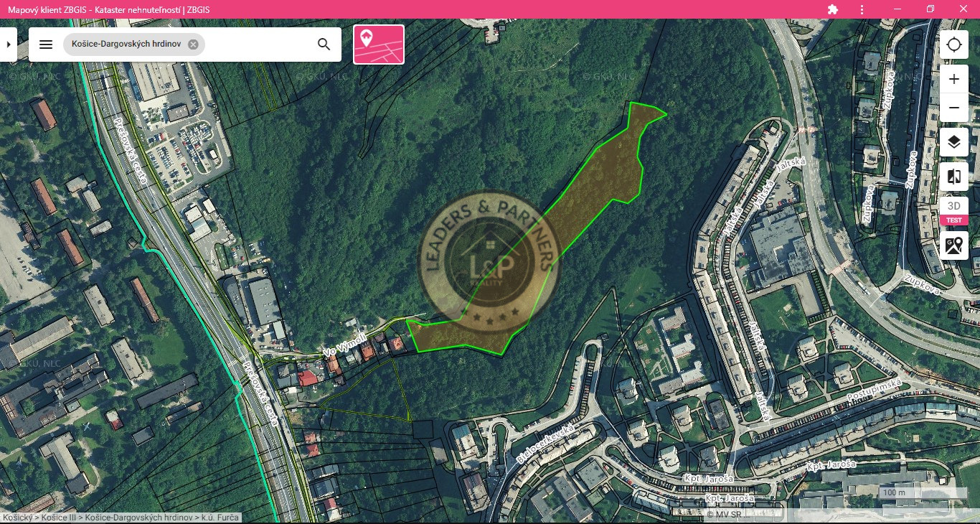980x524 pixels.
Task: Click the search magnifier icon
Action: click(x=324, y=45)
